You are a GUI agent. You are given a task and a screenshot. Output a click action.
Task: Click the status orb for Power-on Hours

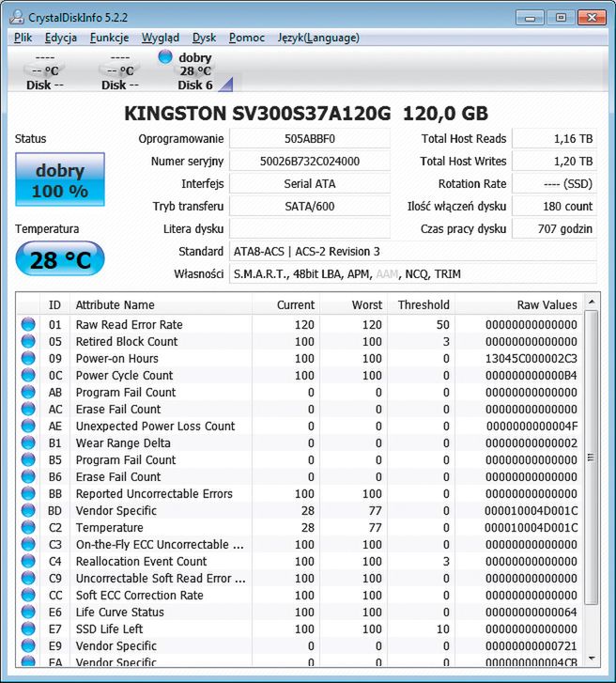pos(28,359)
